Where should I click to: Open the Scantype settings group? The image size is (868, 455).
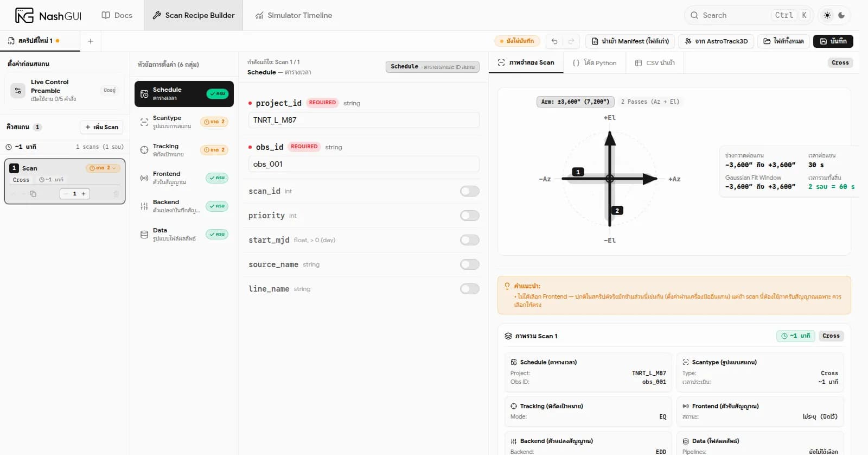[184, 122]
